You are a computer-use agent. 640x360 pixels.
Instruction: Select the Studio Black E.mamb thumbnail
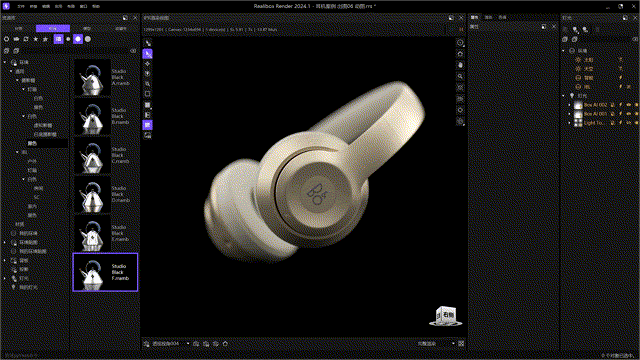point(92,233)
